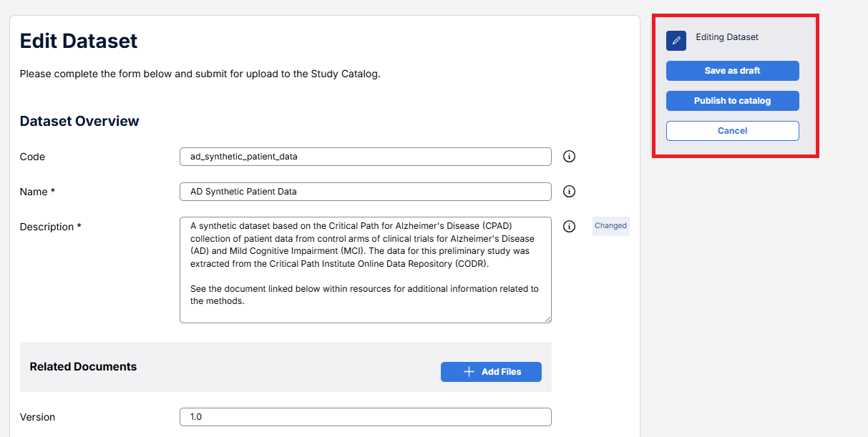The image size is (868, 437).
Task: Publish the dataset to catalog
Action: pyautogui.click(x=732, y=101)
